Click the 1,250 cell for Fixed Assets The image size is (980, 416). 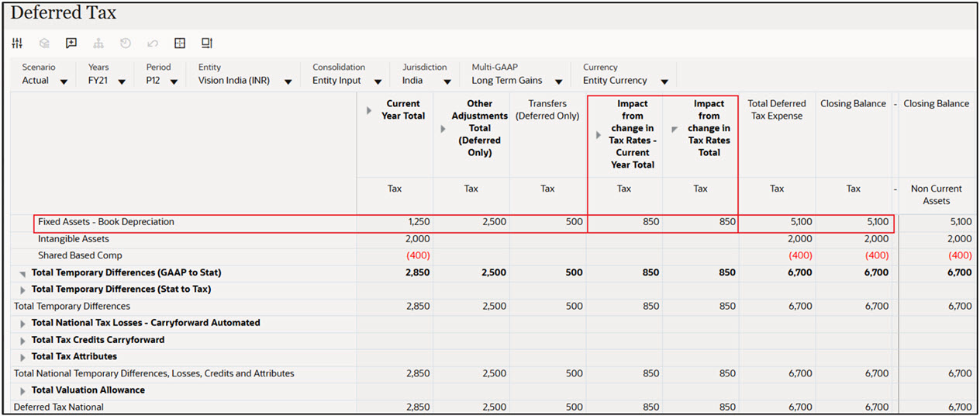[x=395, y=222]
